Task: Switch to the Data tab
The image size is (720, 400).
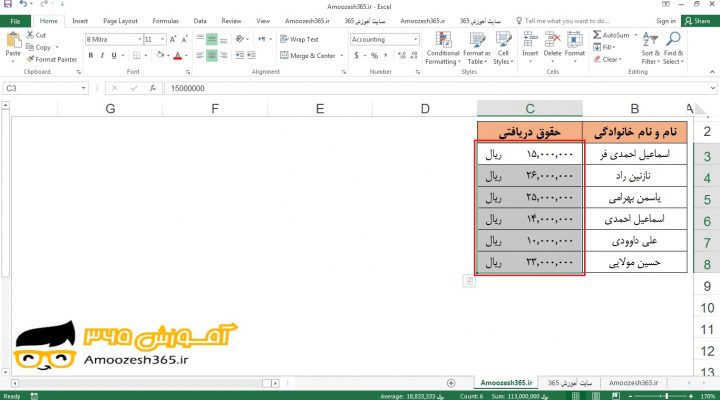Action: [x=200, y=21]
